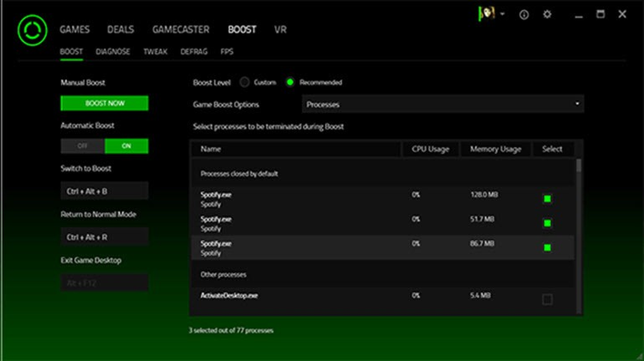This screenshot has height=361, width=644.
Task: Click the 5.4 MB memory value
Action: coord(480,296)
